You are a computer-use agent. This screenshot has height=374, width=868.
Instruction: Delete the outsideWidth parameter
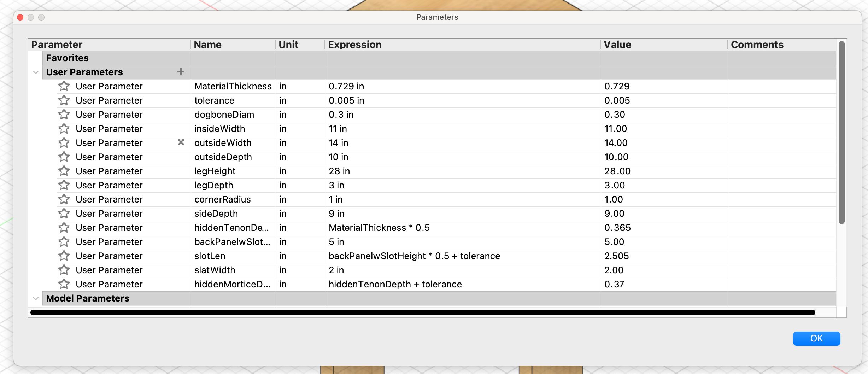[x=181, y=142]
